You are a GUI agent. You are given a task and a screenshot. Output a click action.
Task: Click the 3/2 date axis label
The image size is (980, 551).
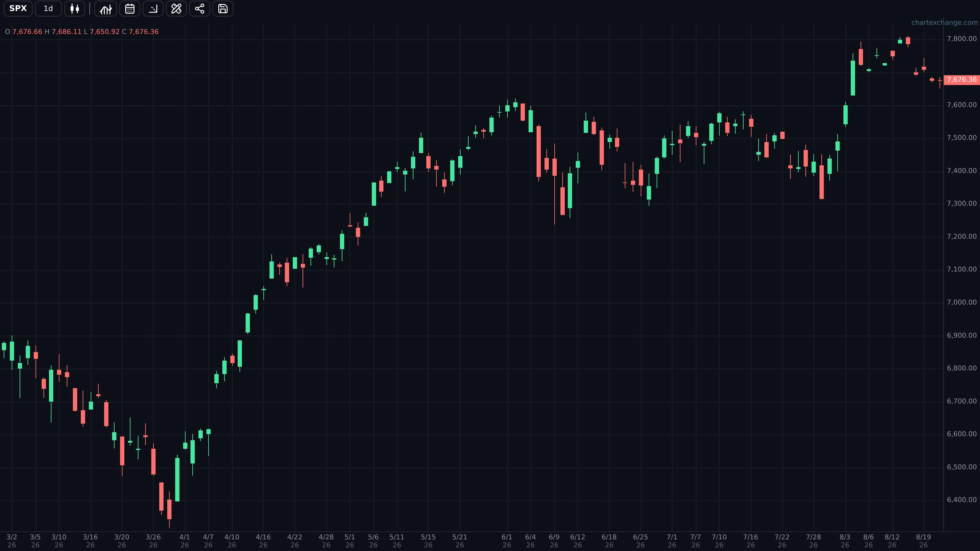[12, 541]
